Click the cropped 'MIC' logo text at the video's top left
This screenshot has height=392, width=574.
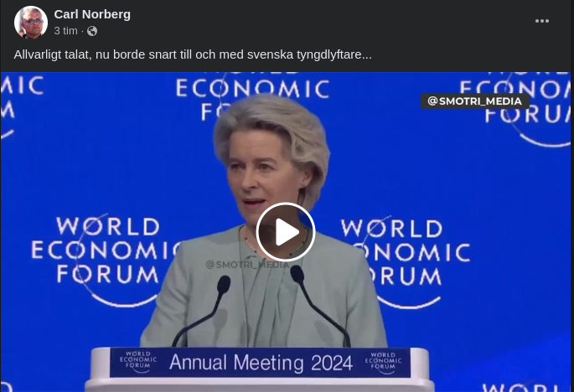pyautogui.click(x=22, y=85)
